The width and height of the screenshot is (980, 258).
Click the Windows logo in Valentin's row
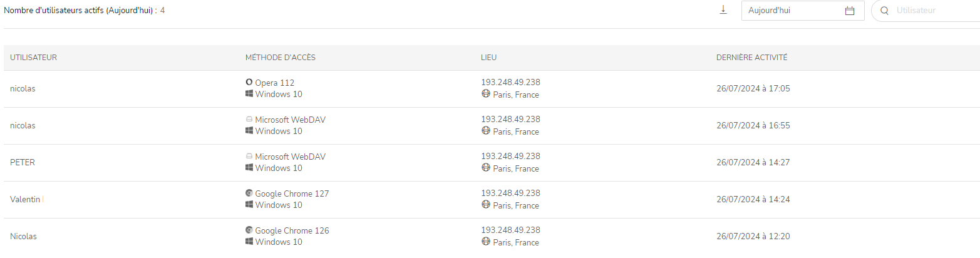(249, 205)
